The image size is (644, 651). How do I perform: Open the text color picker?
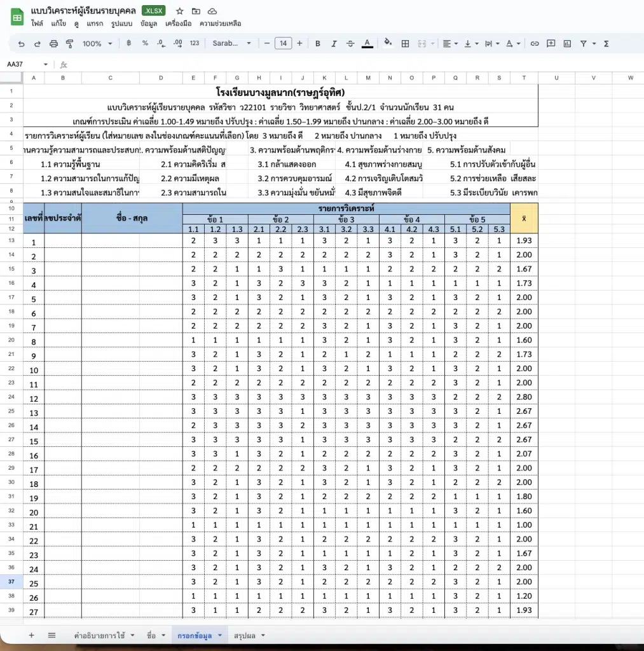click(367, 44)
